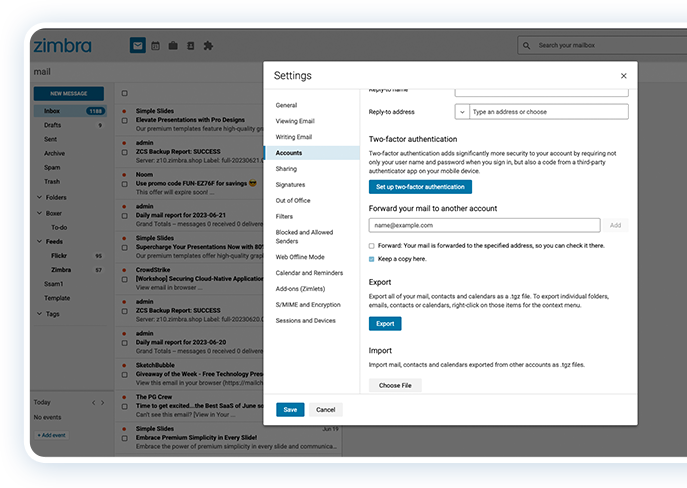Click Set up two-factor authentication
687x488 pixels.
coord(420,187)
